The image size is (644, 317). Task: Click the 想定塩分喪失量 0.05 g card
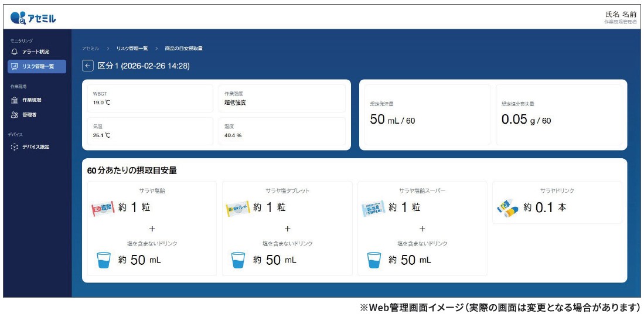point(558,115)
